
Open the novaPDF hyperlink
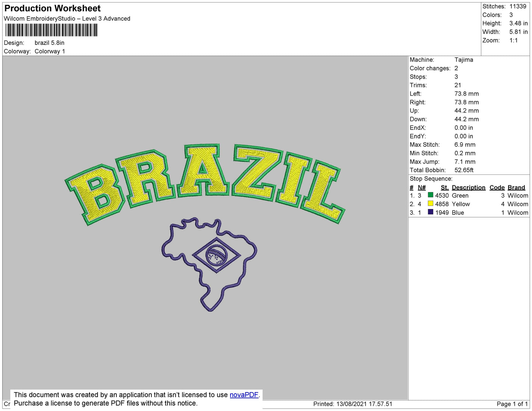244,395
